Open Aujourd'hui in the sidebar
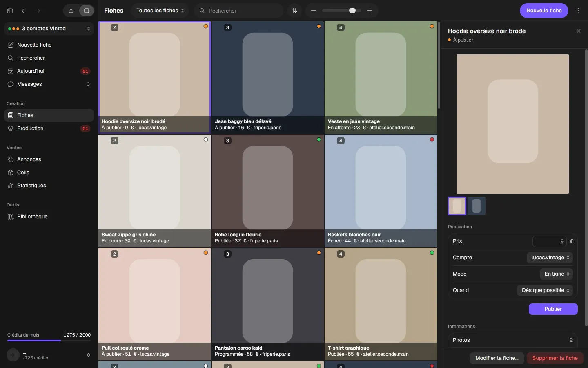Viewport: 588px width, 368px height. [49, 71]
